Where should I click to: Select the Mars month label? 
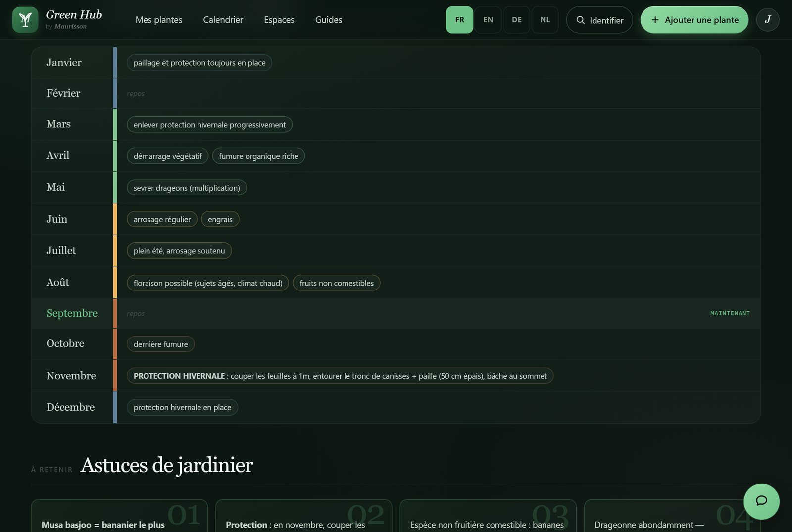[x=58, y=124]
